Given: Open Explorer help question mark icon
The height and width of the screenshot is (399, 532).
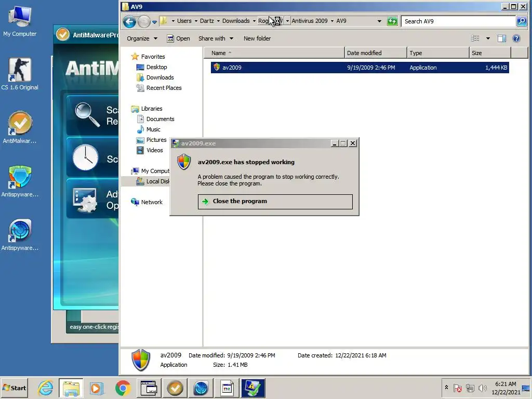Looking at the screenshot, I should click(516, 38).
